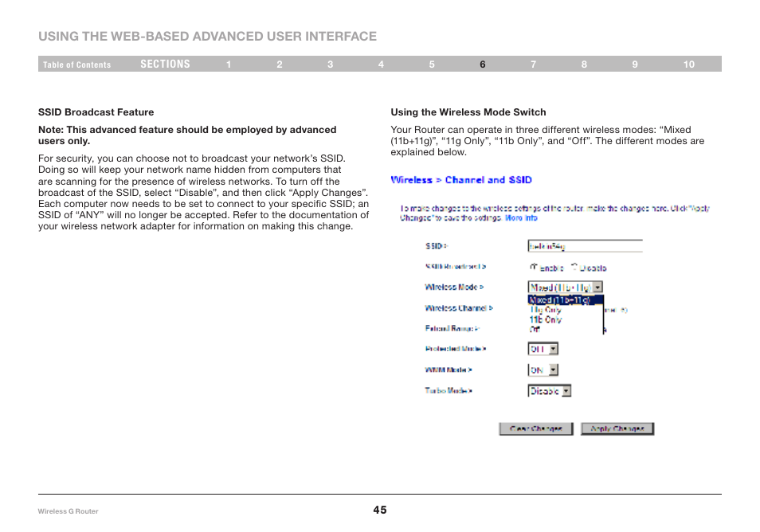
Task: Go to section 2
Action: [x=280, y=65]
